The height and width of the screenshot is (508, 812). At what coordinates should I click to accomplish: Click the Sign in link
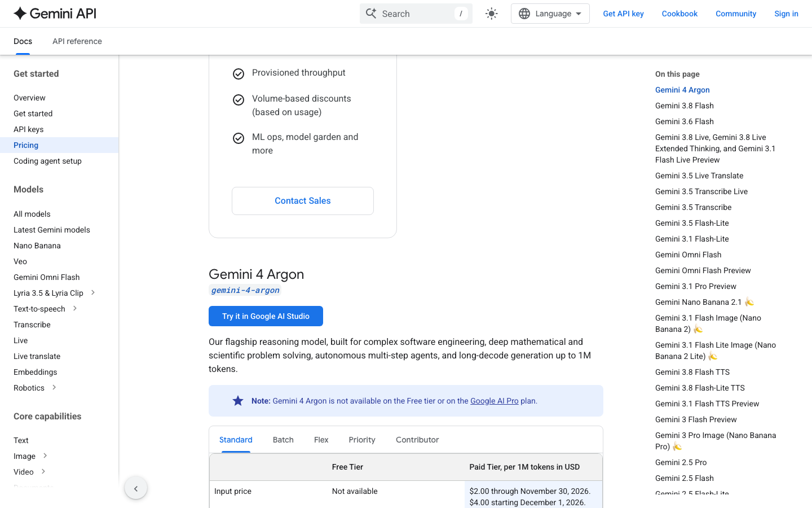click(x=786, y=14)
